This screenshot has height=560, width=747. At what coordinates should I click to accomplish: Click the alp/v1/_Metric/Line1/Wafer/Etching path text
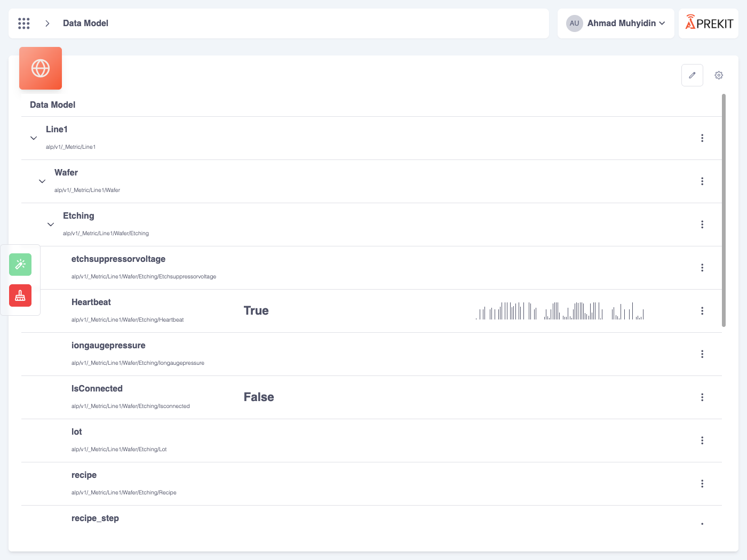[106, 234]
